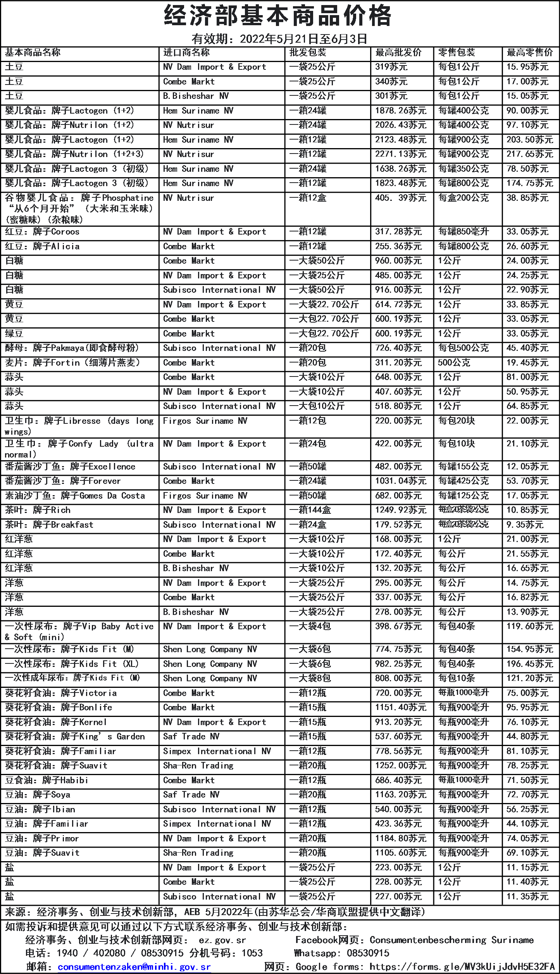Image resolution: width=560 pixels, height=974 pixels.
Task: Select product 麦片：牌子Fortin
Action: pos(72,363)
